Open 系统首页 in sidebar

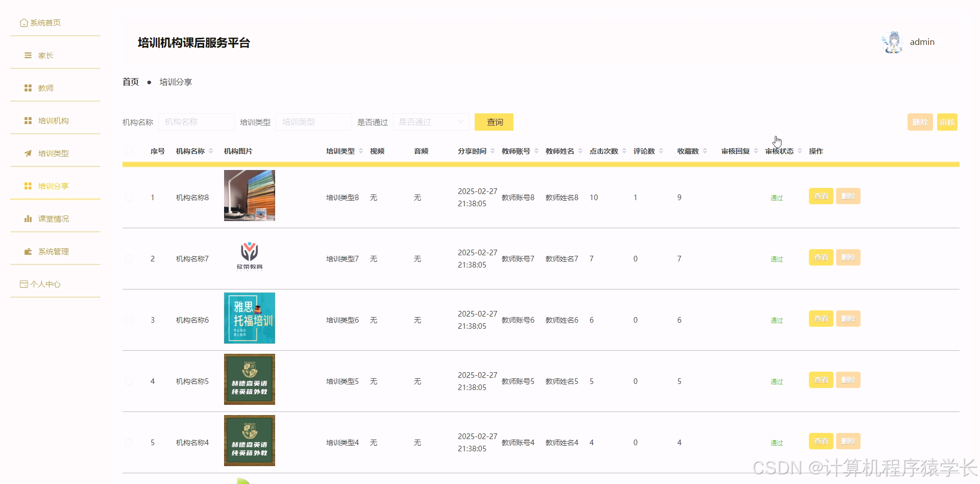click(45, 23)
